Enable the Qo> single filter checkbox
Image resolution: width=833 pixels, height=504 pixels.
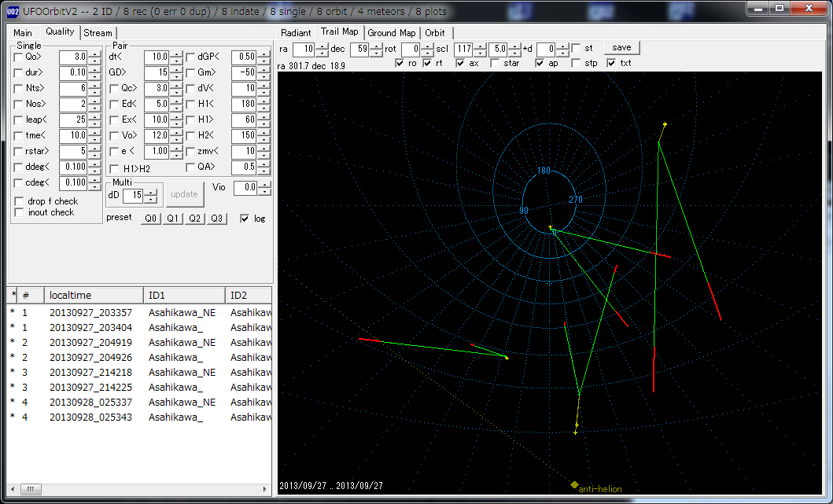[x=18, y=57]
